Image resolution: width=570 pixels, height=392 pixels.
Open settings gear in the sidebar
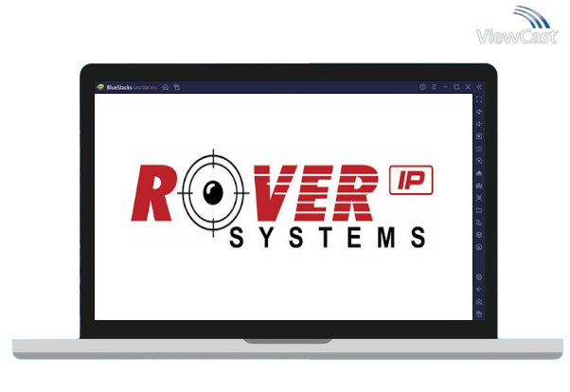click(479, 277)
